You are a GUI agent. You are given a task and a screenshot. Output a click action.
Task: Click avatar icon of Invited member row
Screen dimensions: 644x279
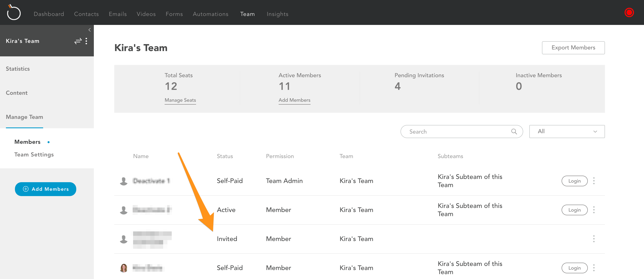(123, 239)
